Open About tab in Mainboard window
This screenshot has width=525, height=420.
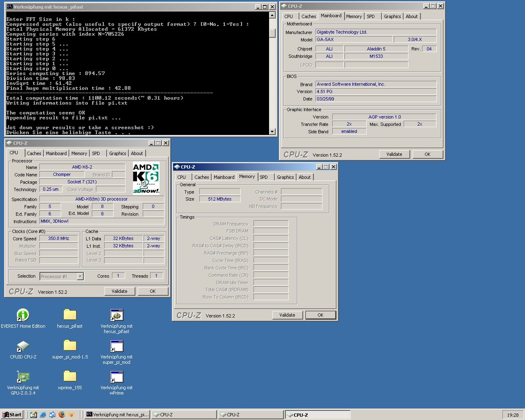coord(412,16)
